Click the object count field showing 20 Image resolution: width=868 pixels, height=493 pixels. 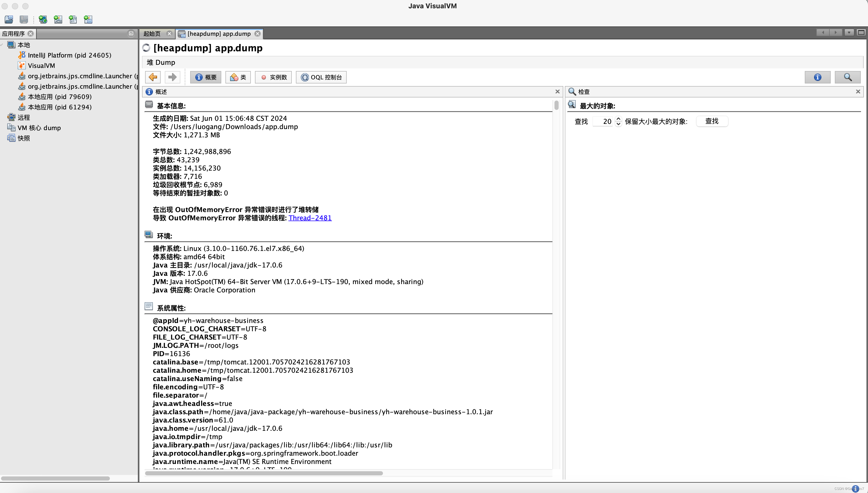(x=603, y=121)
